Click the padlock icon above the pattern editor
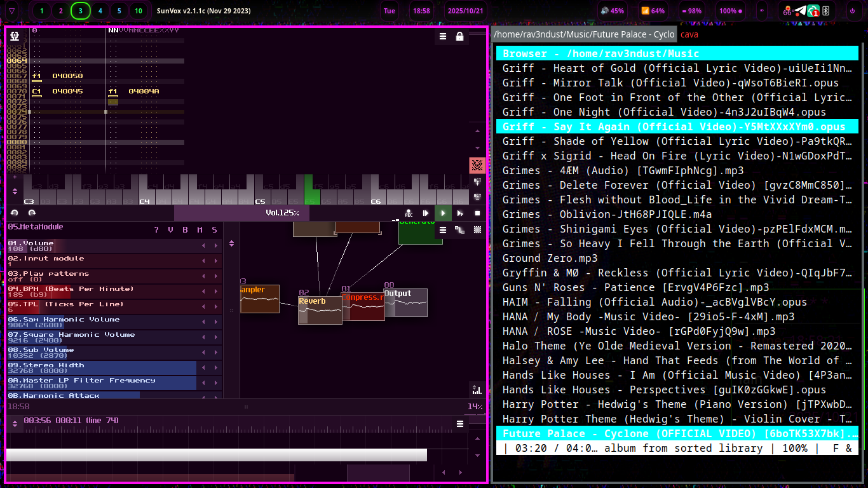 click(x=459, y=37)
